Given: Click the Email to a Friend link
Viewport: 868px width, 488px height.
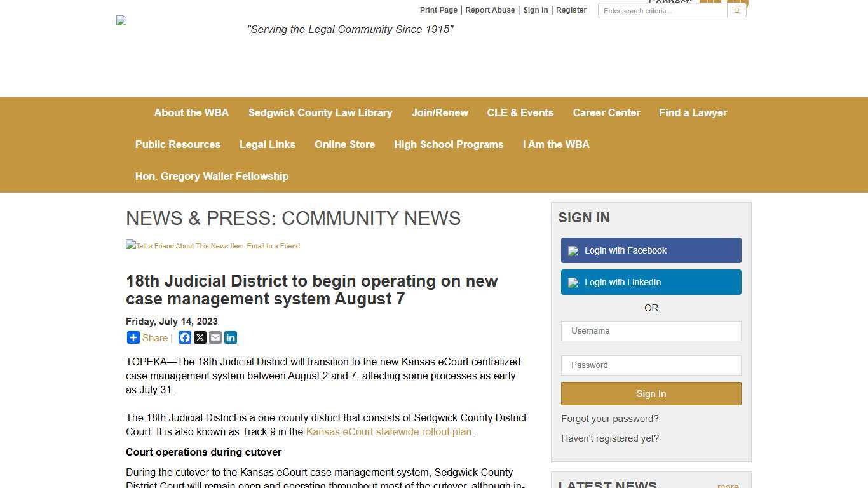Looking at the screenshot, I should point(273,246).
